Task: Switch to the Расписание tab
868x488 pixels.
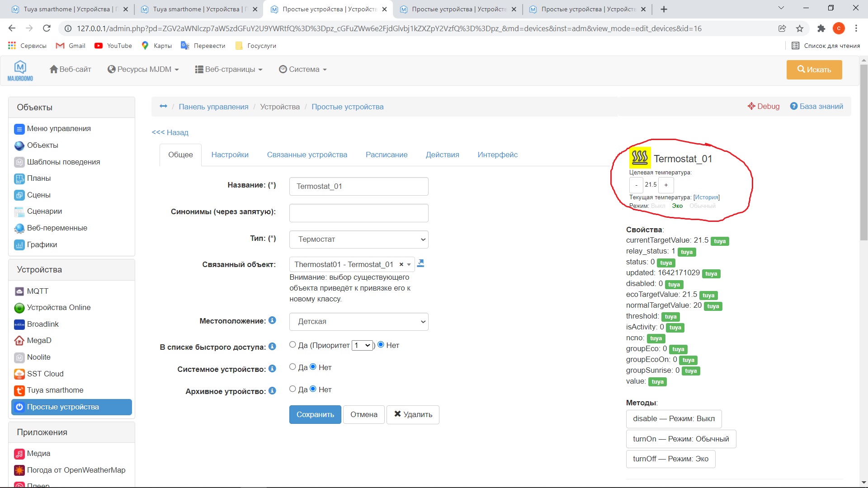Action: click(x=386, y=155)
